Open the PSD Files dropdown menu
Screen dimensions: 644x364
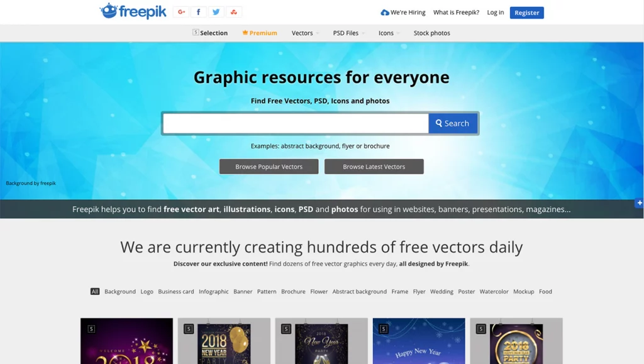point(346,33)
